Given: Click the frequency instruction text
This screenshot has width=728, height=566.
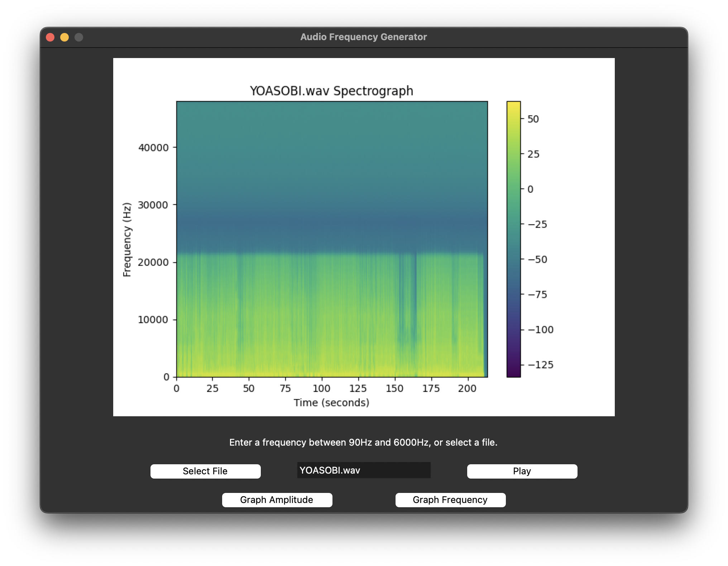Looking at the screenshot, I should [364, 442].
